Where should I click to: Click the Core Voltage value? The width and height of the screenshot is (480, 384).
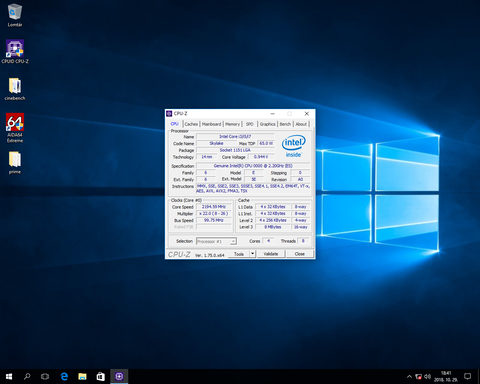[261, 157]
